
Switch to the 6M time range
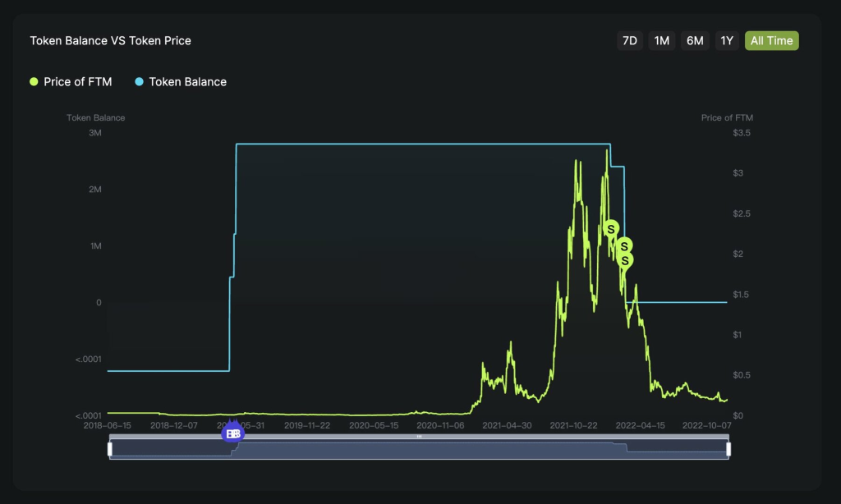pos(695,41)
